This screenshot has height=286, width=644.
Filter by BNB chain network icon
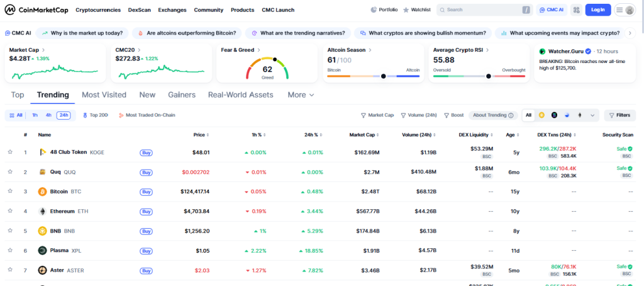pos(541,115)
